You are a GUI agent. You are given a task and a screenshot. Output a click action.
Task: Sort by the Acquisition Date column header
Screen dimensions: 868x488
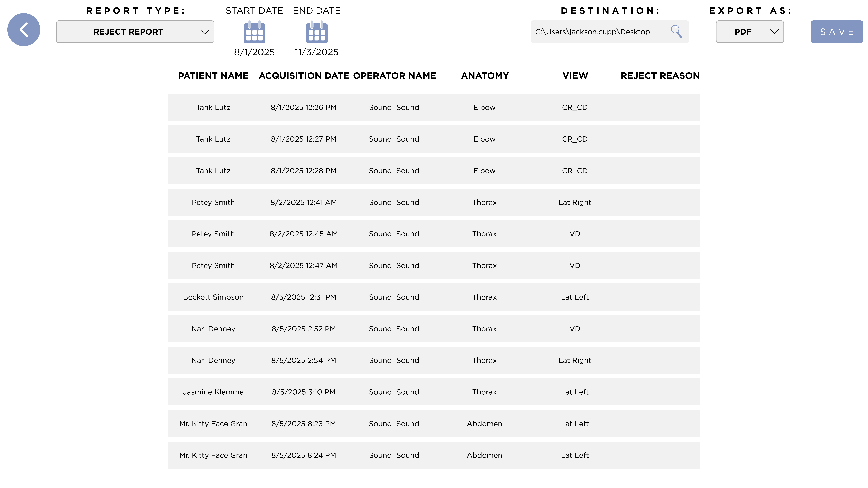point(304,76)
